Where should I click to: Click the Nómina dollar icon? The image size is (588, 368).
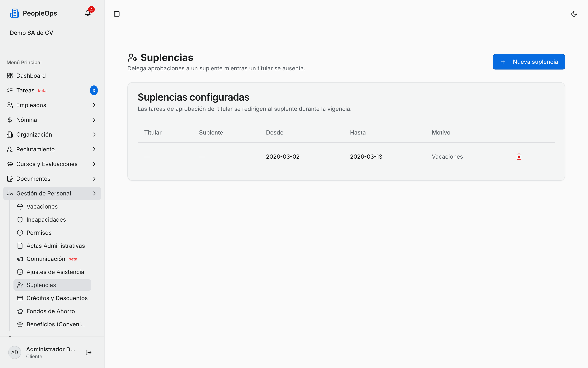point(10,120)
